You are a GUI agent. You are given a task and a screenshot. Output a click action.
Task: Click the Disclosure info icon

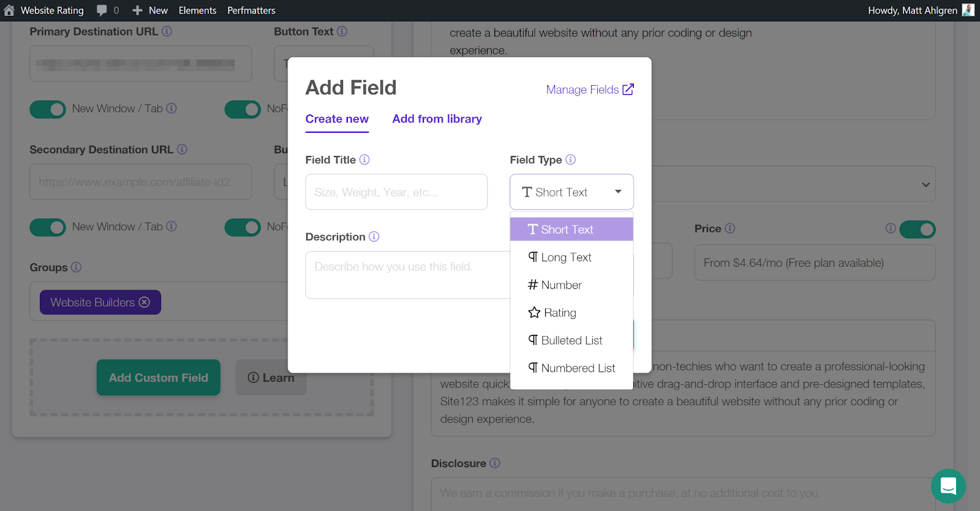(495, 463)
